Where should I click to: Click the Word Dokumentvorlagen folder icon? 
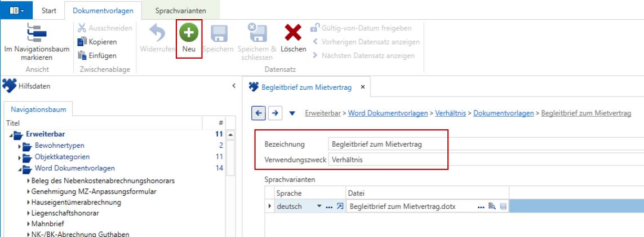(28, 168)
